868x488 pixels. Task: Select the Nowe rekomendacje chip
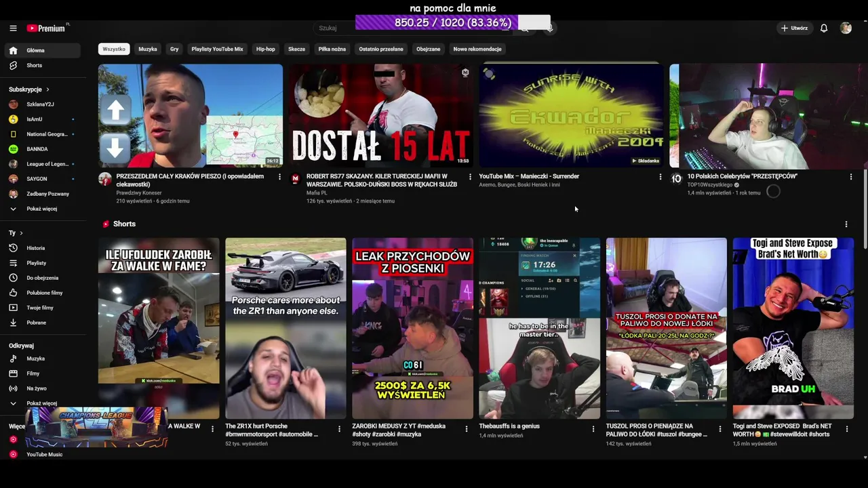(x=477, y=49)
